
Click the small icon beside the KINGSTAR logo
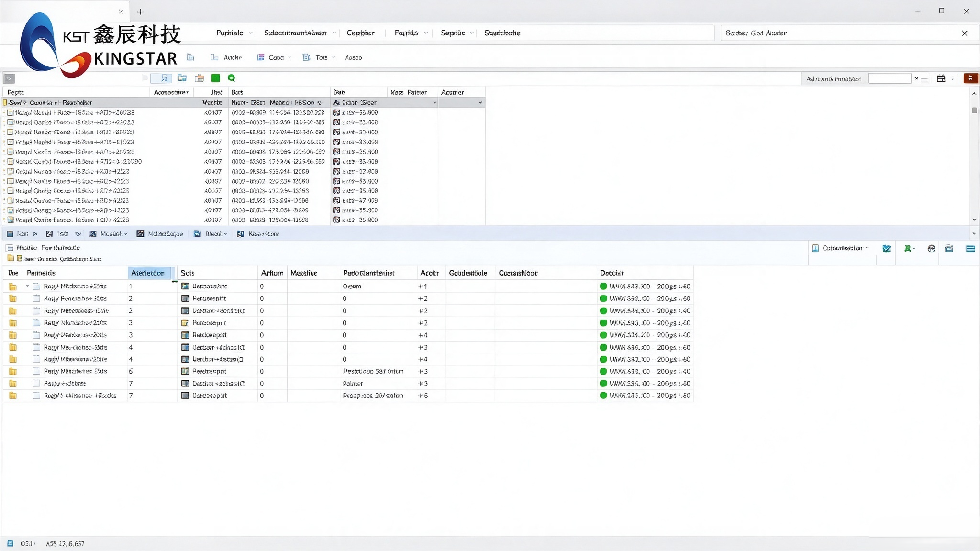point(190,57)
